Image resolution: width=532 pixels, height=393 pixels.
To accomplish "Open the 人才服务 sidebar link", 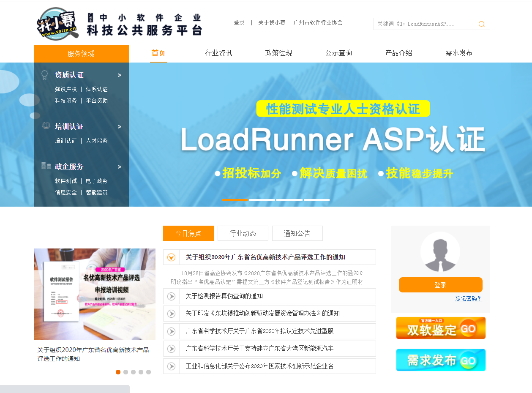I will coord(97,141).
